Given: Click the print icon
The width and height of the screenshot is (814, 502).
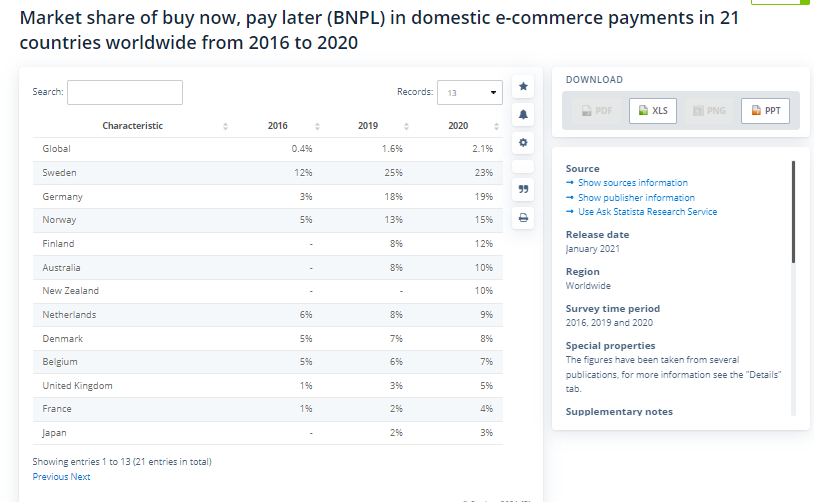Looking at the screenshot, I should coord(523,217).
